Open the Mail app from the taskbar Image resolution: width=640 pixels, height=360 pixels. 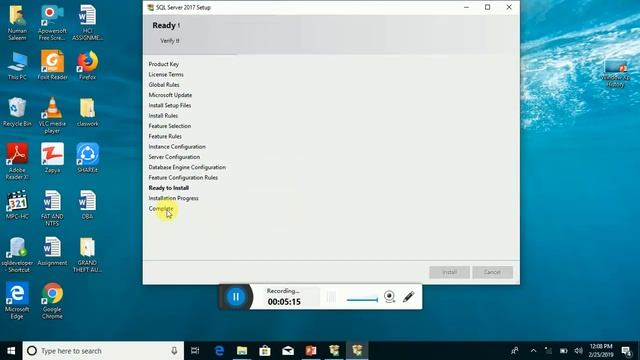click(x=288, y=351)
